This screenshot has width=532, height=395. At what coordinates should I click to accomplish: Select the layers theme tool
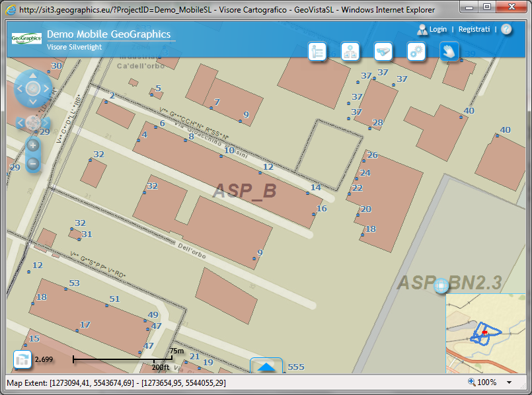point(350,52)
